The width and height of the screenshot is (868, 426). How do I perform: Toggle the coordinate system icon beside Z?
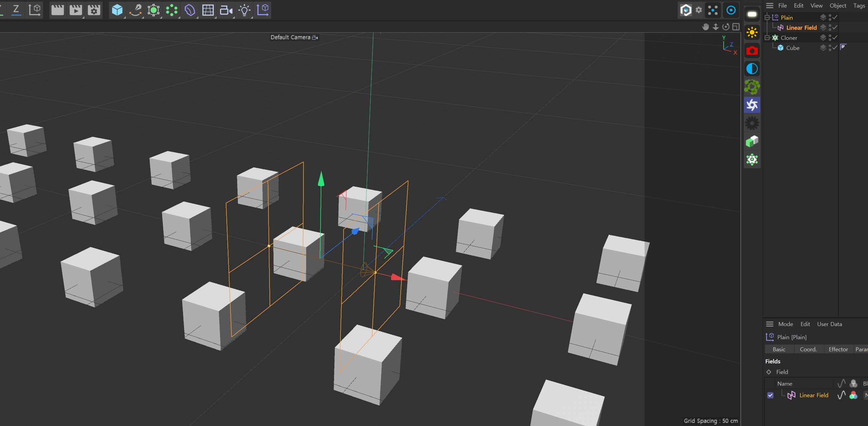point(35,10)
